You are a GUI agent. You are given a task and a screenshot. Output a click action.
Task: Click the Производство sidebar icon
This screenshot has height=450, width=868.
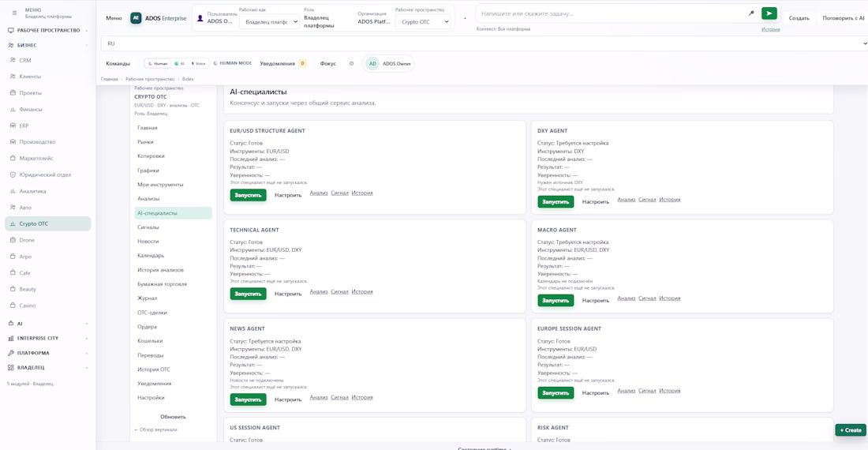pos(13,141)
